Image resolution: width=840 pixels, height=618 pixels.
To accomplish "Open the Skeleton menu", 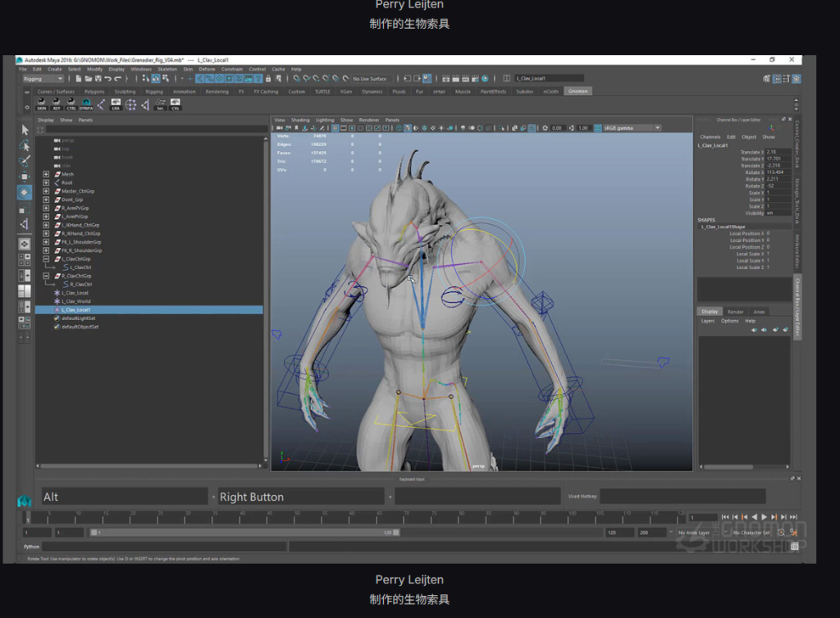I will (167, 69).
